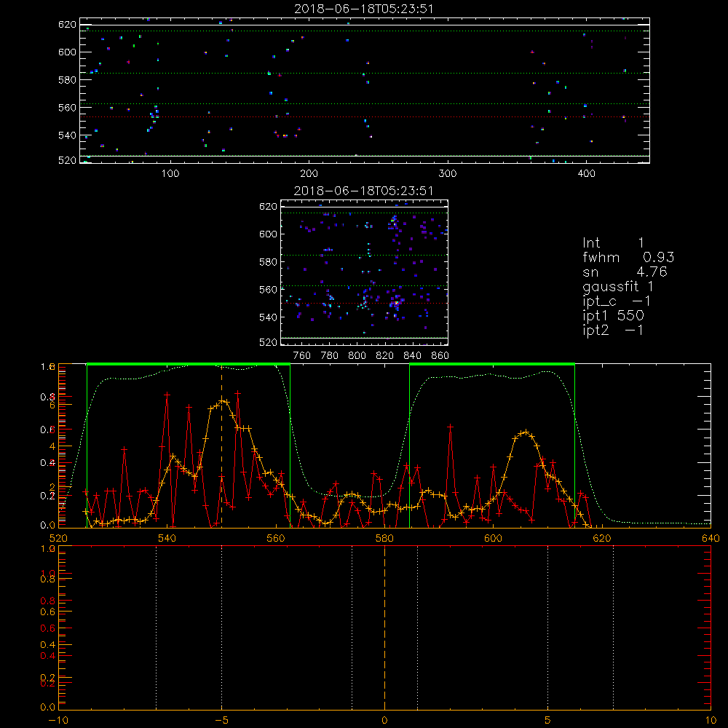Screen dimensions: 728x728
Task: Click the 'gaussfit 1' readout line
Action: point(618,286)
